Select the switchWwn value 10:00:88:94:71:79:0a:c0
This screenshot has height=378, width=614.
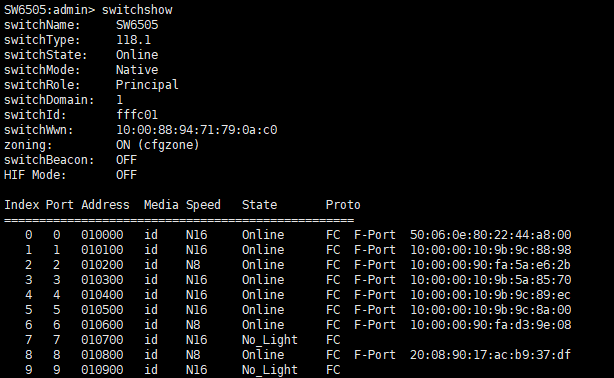(197, 130)
